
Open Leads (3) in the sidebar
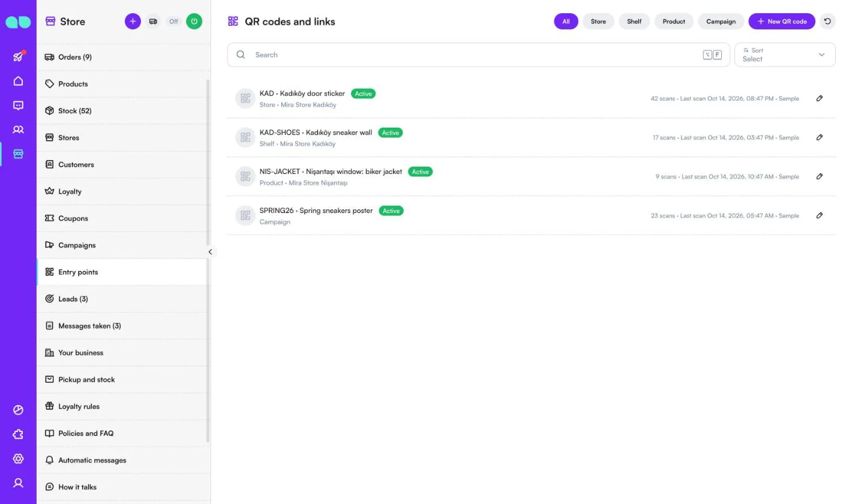(x=124, y=299)
